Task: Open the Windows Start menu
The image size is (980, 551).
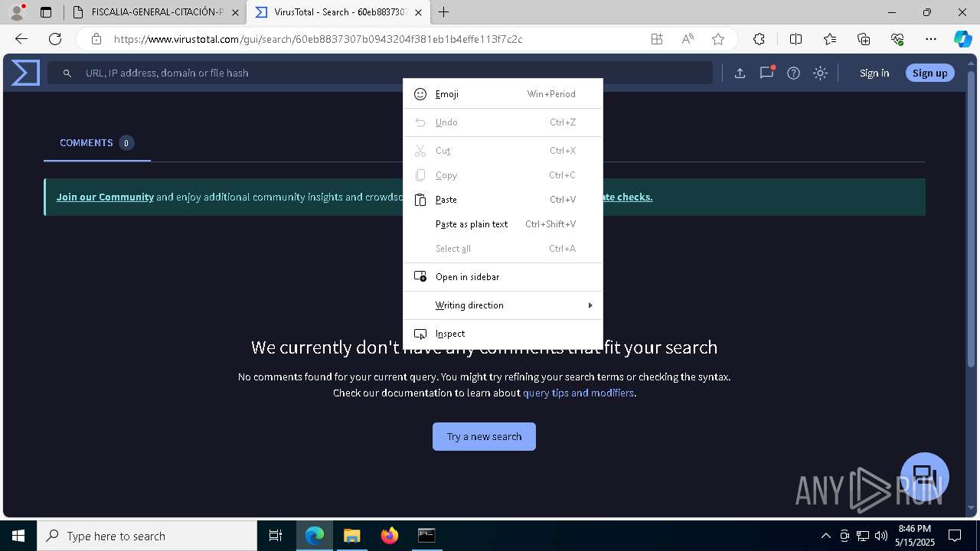Action: (x=18, y=536)
